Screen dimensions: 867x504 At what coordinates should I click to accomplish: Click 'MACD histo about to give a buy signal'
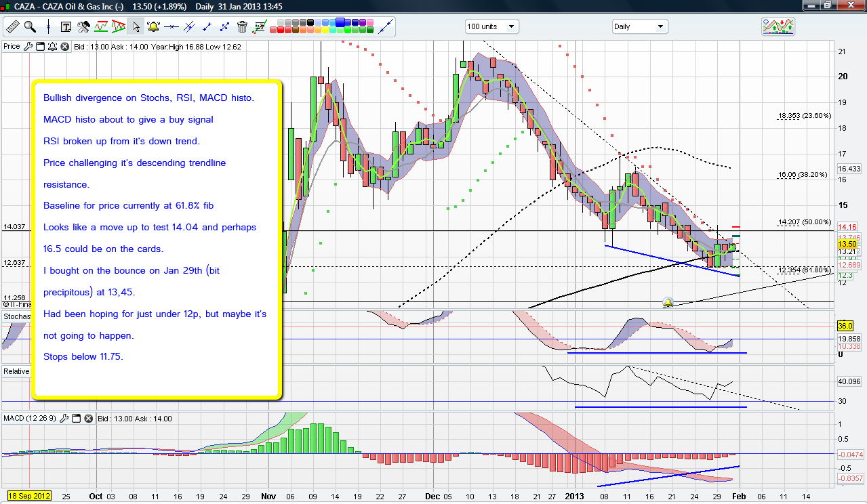[128, 120]
